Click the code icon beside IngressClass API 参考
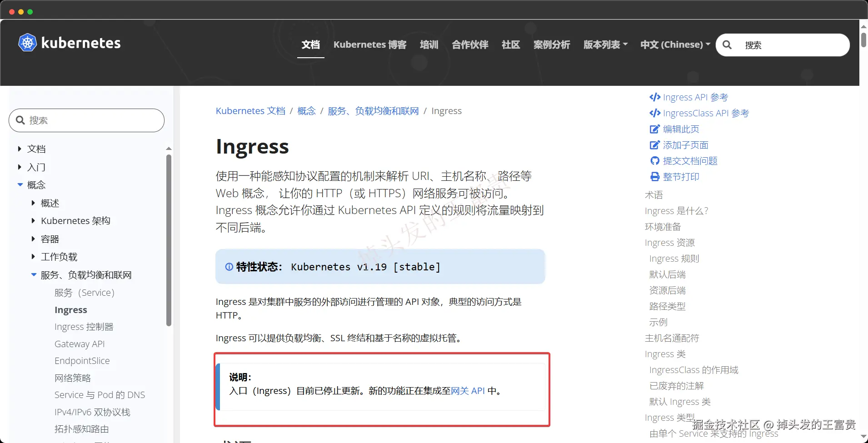868x443 pixels. [x=654, y=113]
